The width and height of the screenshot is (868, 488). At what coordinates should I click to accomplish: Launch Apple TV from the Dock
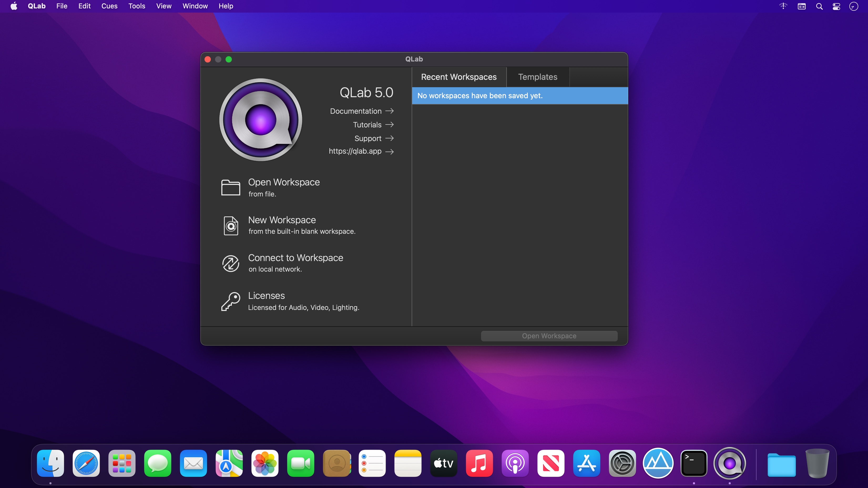tap(444, 463)
